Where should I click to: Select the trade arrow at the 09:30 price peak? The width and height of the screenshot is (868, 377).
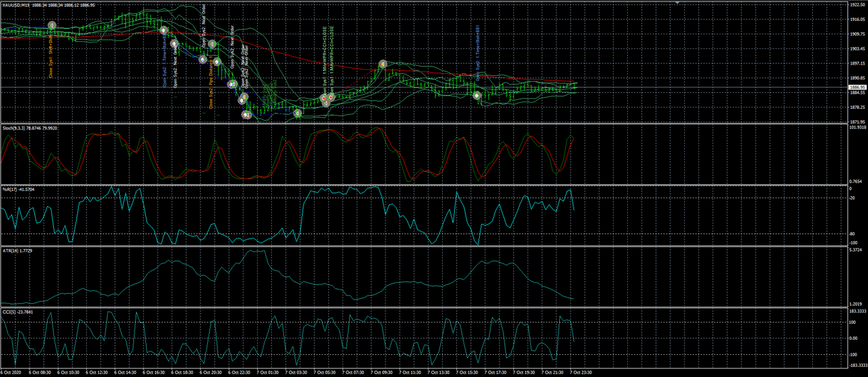click(x=383, y=65)
